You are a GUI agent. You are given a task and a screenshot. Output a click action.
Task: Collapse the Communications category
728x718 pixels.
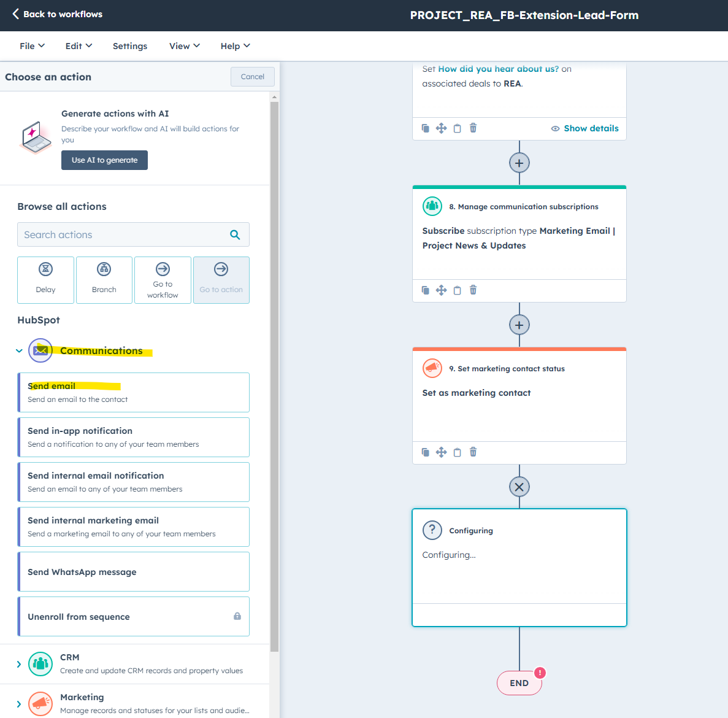coord(19,350)
